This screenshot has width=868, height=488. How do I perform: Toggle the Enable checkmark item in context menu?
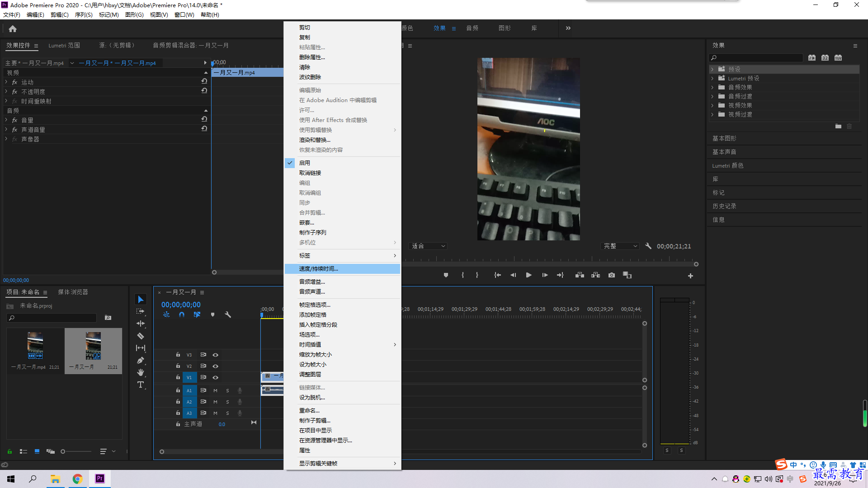point(342,163)
